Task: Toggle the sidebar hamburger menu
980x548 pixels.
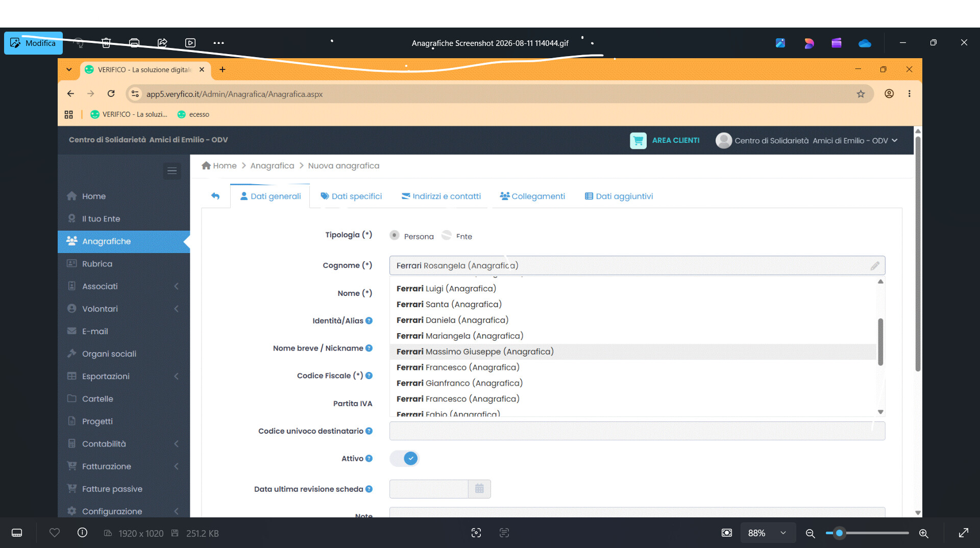Action: (172, 171)
